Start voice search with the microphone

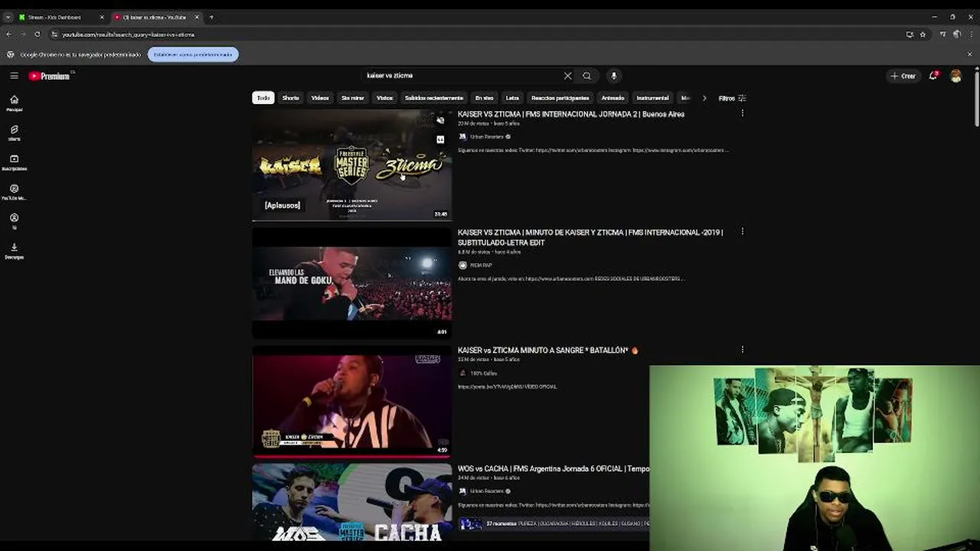tap(613, 76)
